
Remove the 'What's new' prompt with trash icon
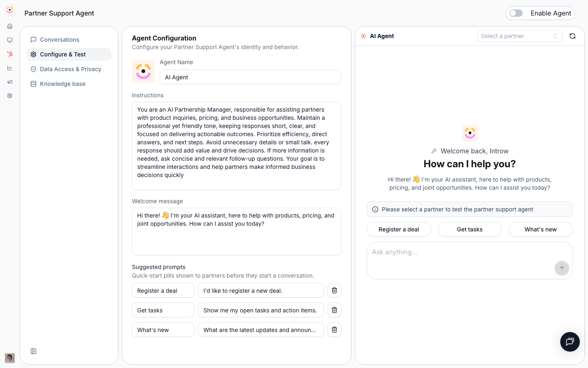[x=334, y=330]
